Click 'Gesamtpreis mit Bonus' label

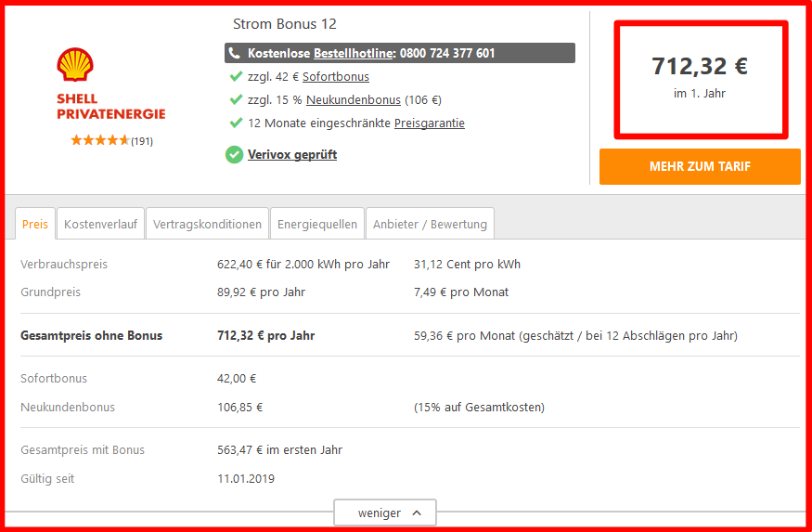tap(83, 450)
